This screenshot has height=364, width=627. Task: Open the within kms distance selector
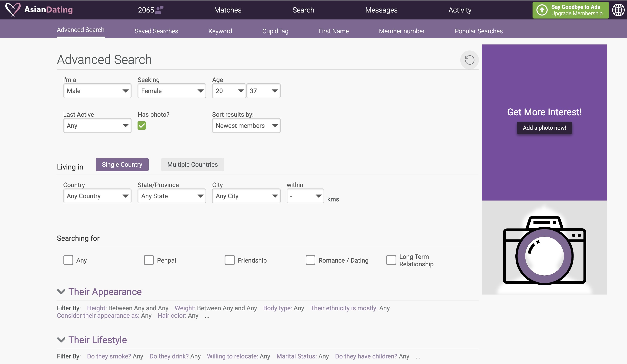[x=305, y=196]
